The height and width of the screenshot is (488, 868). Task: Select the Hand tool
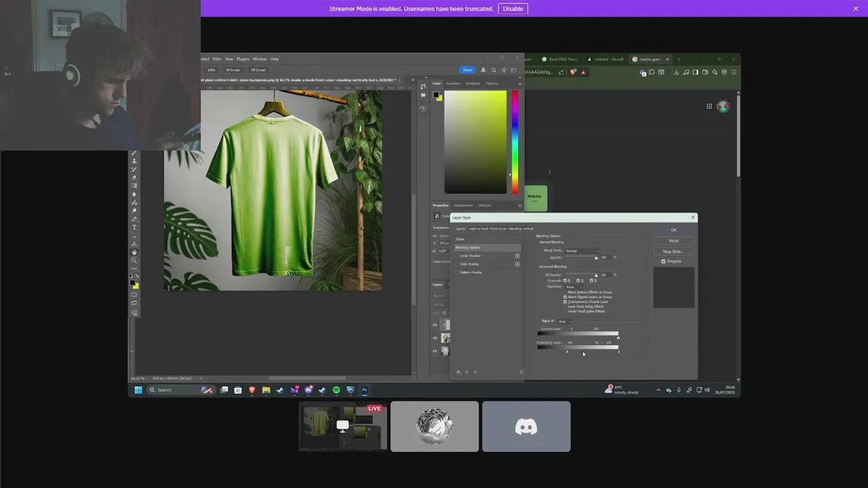[x=134, y=253]
